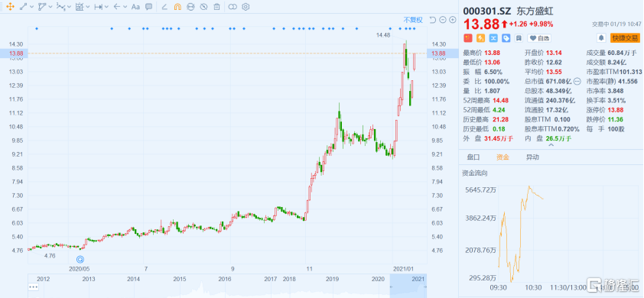Click the 4.76 low price annotation

(50, 256)
